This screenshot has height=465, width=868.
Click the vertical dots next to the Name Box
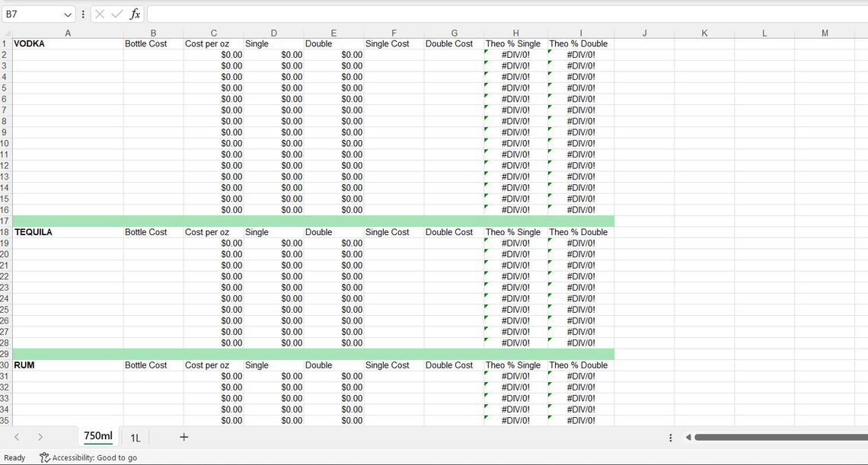click(84, 14)
